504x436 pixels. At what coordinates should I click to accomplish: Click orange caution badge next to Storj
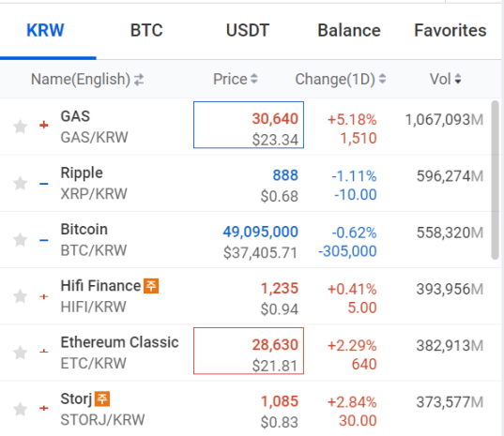tap(102, 398)
